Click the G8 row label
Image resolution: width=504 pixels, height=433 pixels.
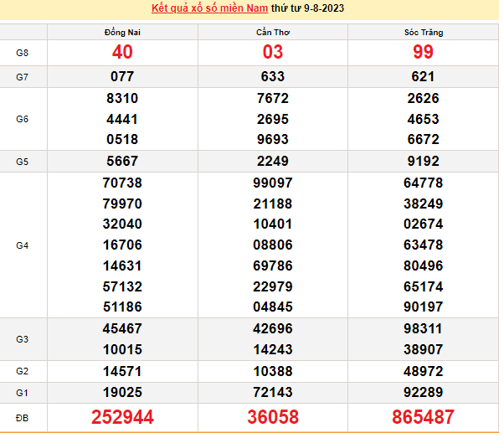click(23, 52)
